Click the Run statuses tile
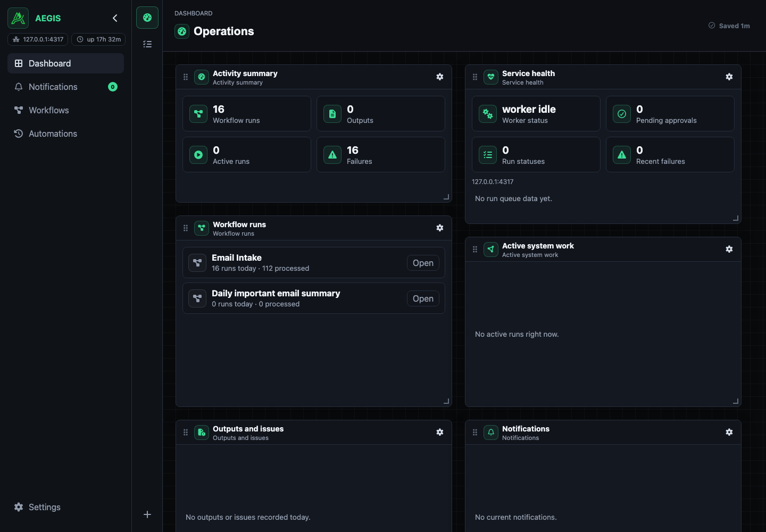Image resolution: width=766 pixels, height=532 pixels. 536,155
